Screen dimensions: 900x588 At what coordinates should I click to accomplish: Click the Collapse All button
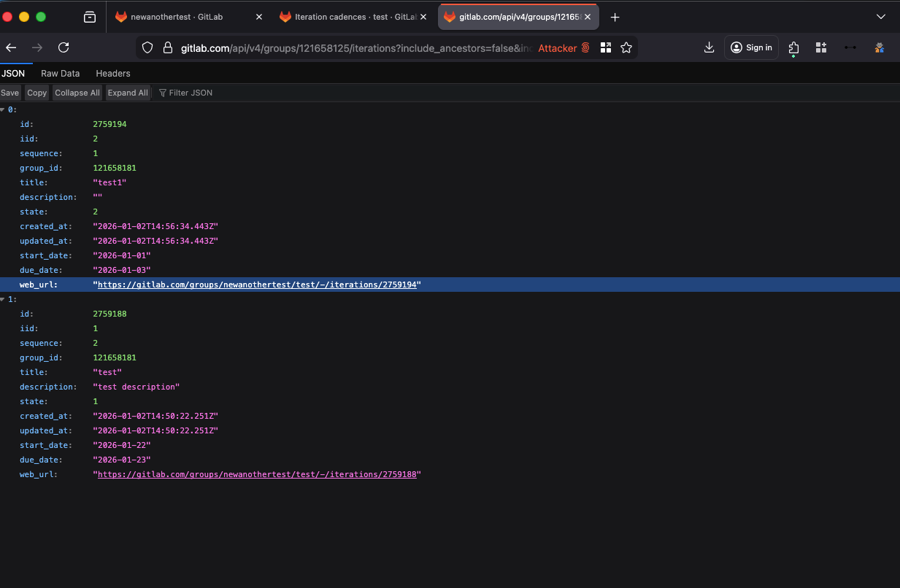coord(77,93)
